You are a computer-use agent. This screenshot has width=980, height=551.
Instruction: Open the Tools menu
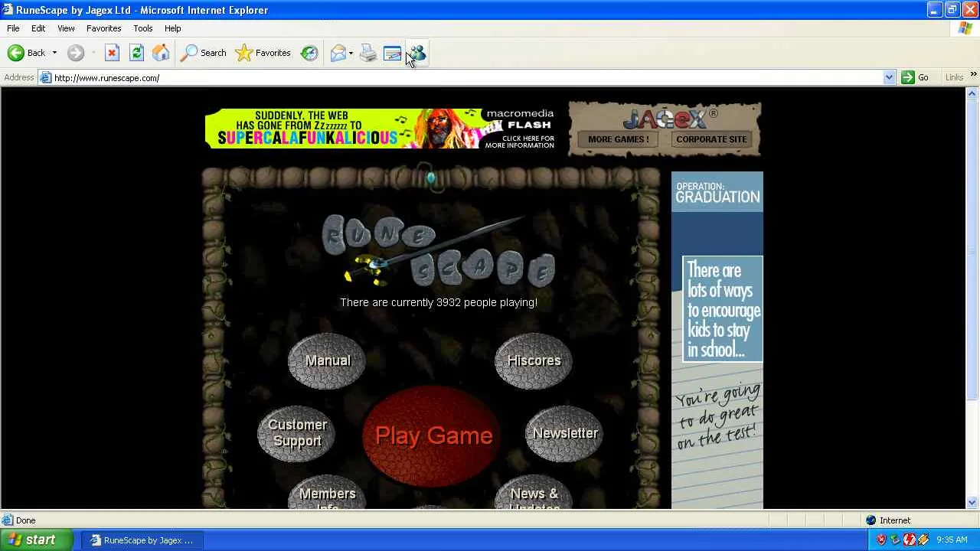click(143, 28)
